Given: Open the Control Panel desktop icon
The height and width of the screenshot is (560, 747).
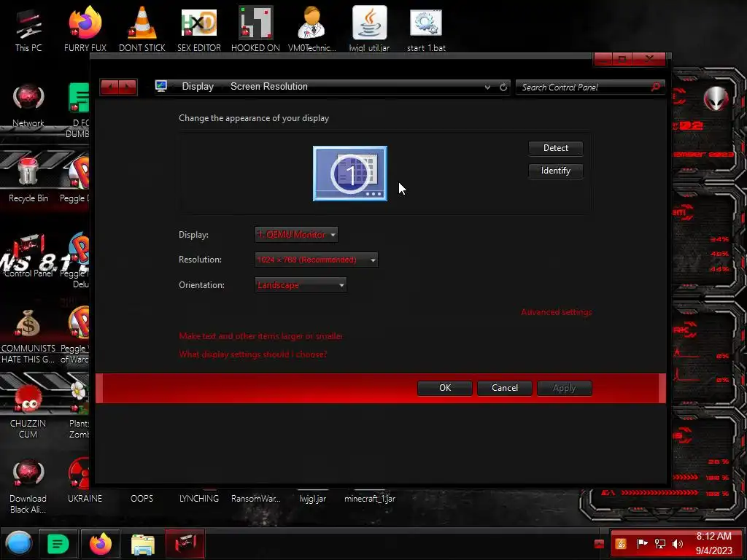Looking at the screenshot, I should pos(28,255).
